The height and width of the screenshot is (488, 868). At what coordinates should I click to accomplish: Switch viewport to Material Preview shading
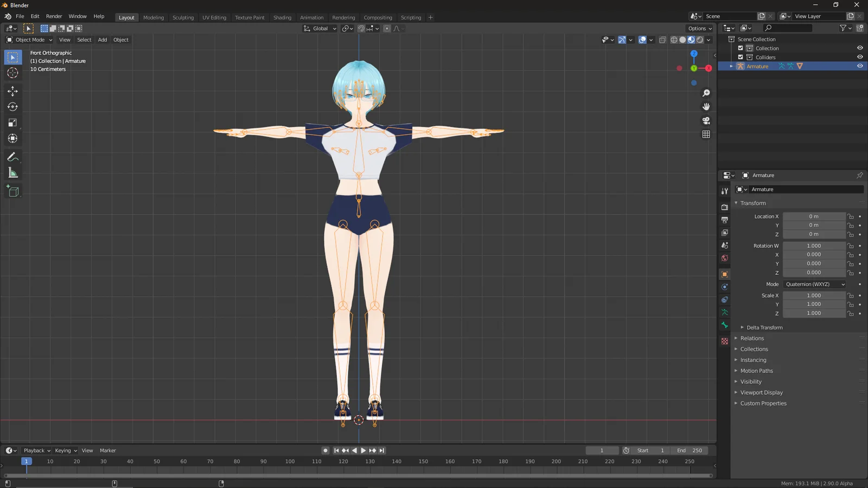click(692, 40)
